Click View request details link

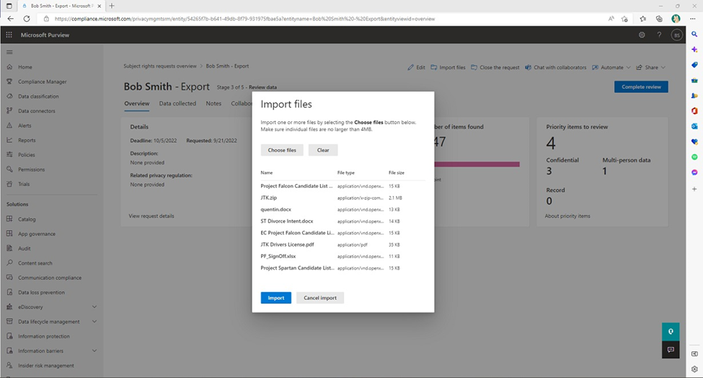(x=152, y=216)
